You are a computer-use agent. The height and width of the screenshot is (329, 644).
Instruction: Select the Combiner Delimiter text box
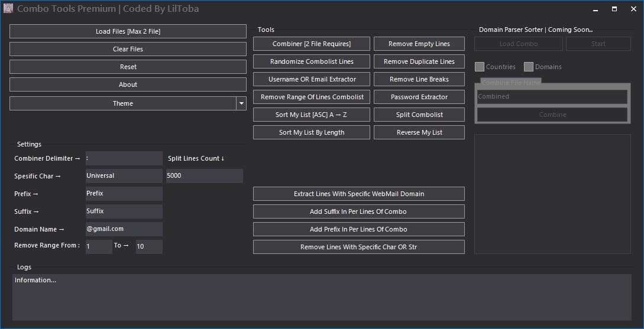pyautogui.click(x=124, y=158)
